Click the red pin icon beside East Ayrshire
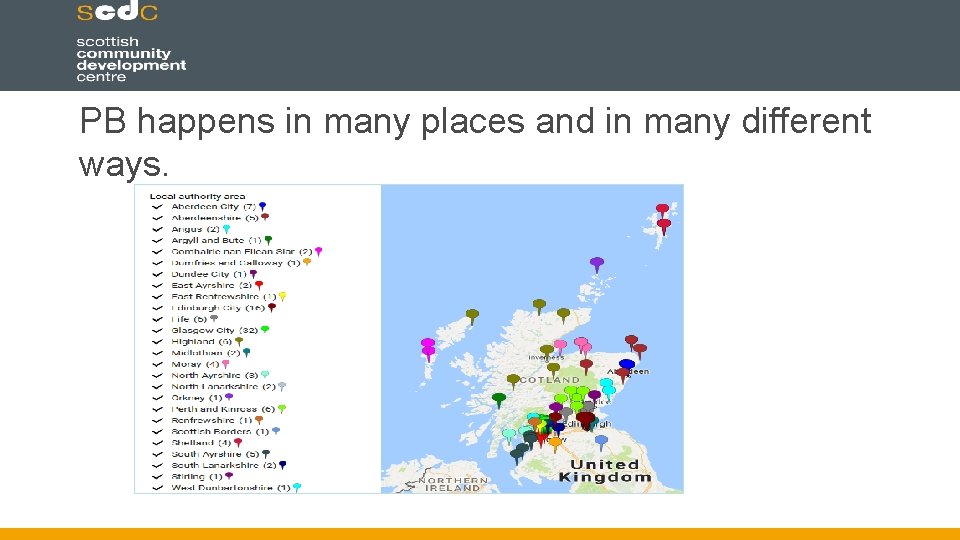 [259, 285]
